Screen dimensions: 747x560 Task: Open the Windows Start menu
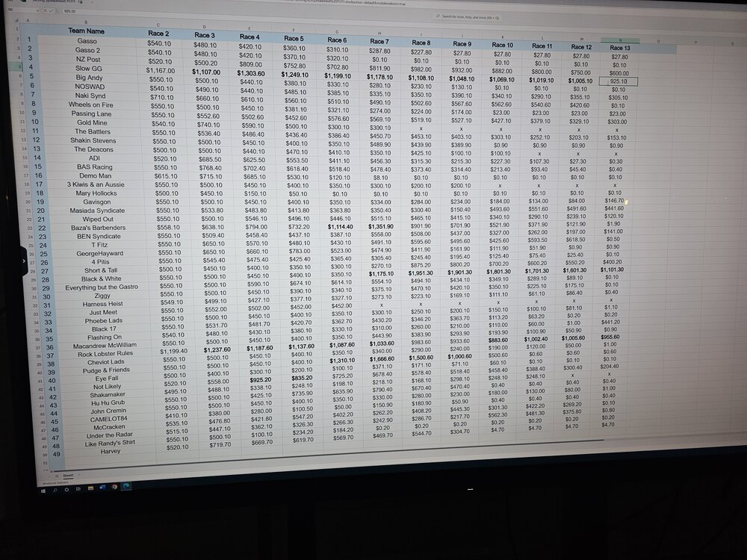pos(43,491)
